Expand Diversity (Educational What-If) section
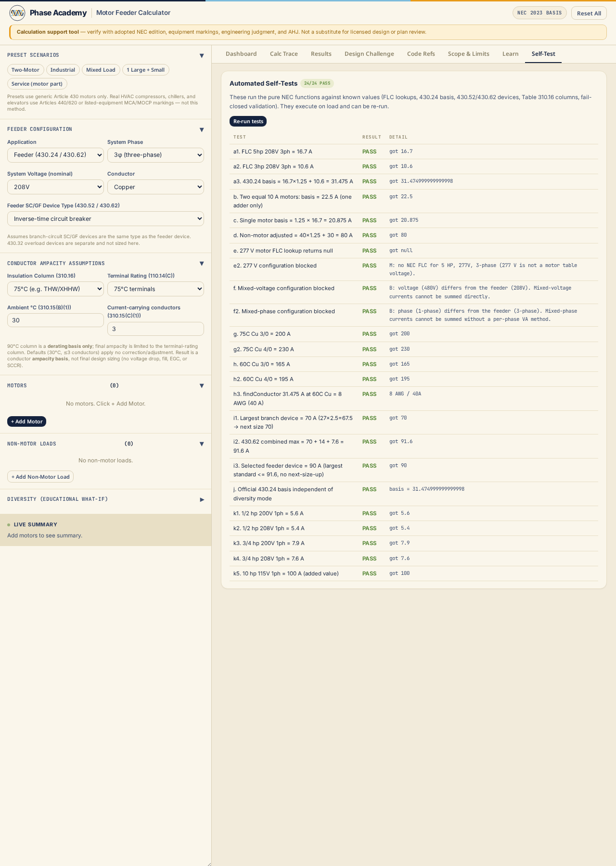This screenshot has height=866, width=616. click(x=202, y=500)
